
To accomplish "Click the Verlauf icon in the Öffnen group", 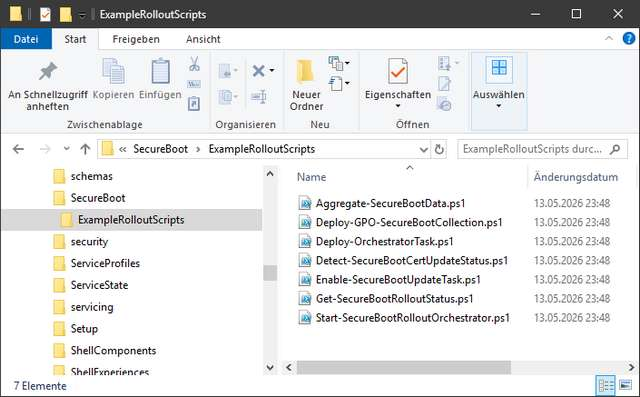I will pos(444,104).
